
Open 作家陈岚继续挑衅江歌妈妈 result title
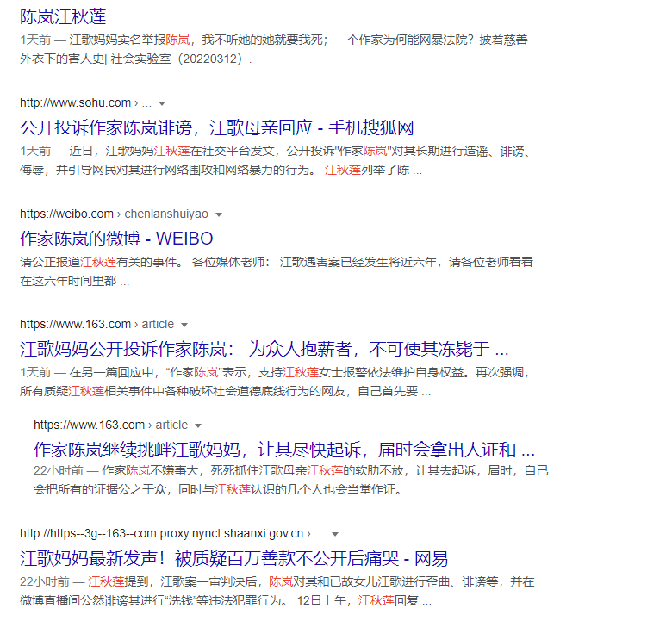pos(284,450)
